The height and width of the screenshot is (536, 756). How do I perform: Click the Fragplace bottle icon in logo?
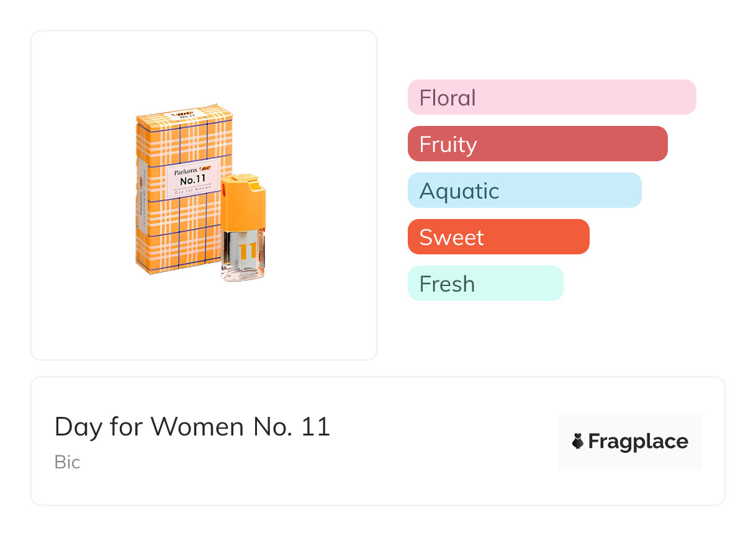[x=578, y=442]
